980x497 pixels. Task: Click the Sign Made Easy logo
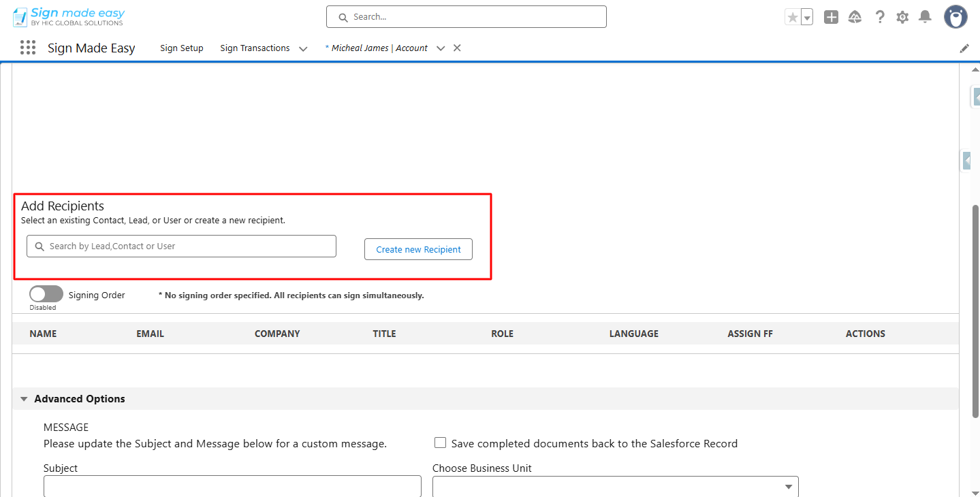[67, 16]
